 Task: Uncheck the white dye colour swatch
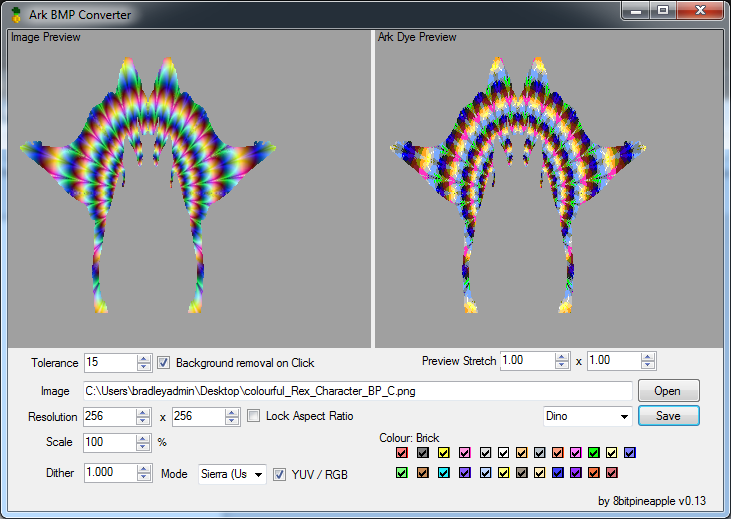point(503,452)
